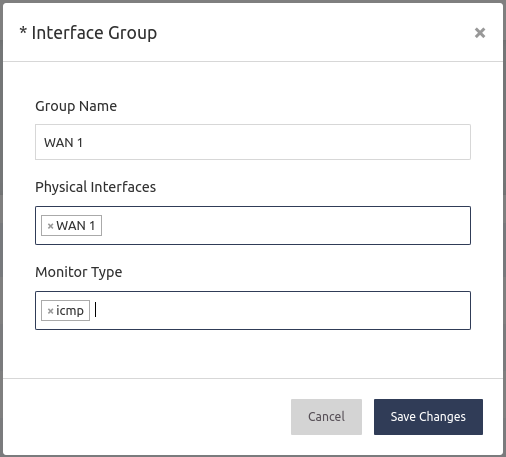Image resolution: width=506 pixels, height=457 pixels.
Task: Close the Interface Group dialog
Action: coord(480,33)
